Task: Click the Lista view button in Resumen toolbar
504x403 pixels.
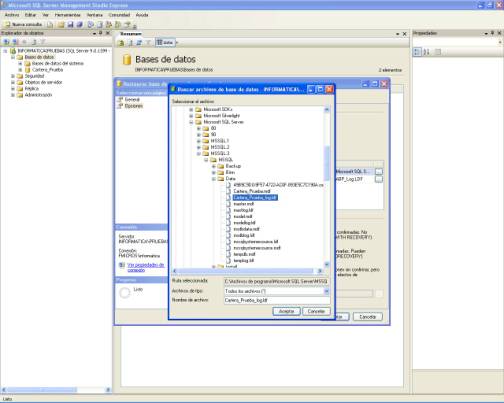Action: (x=165, y=43)
